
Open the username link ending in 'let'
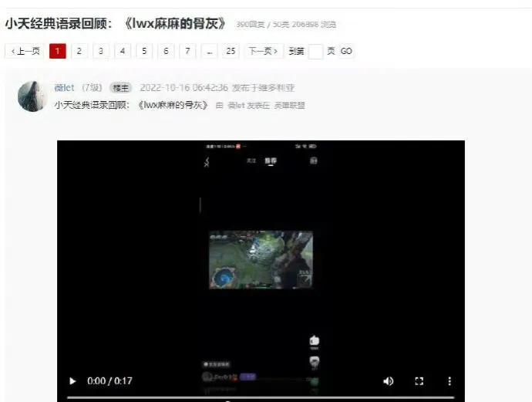click(x=64, y=88)
